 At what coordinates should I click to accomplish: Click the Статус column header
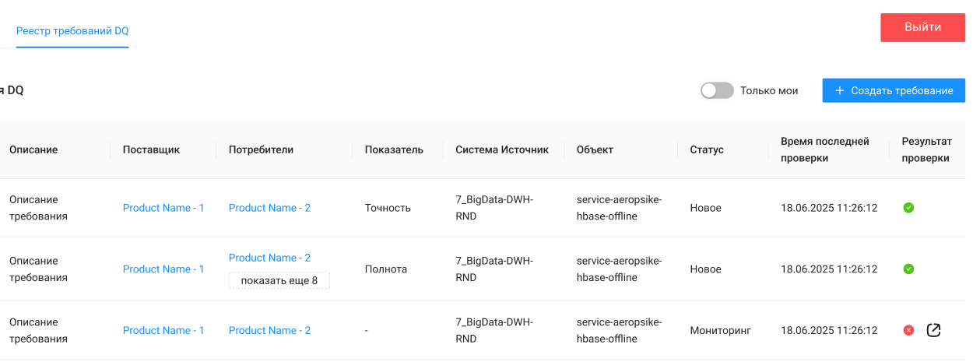[707, 149]
